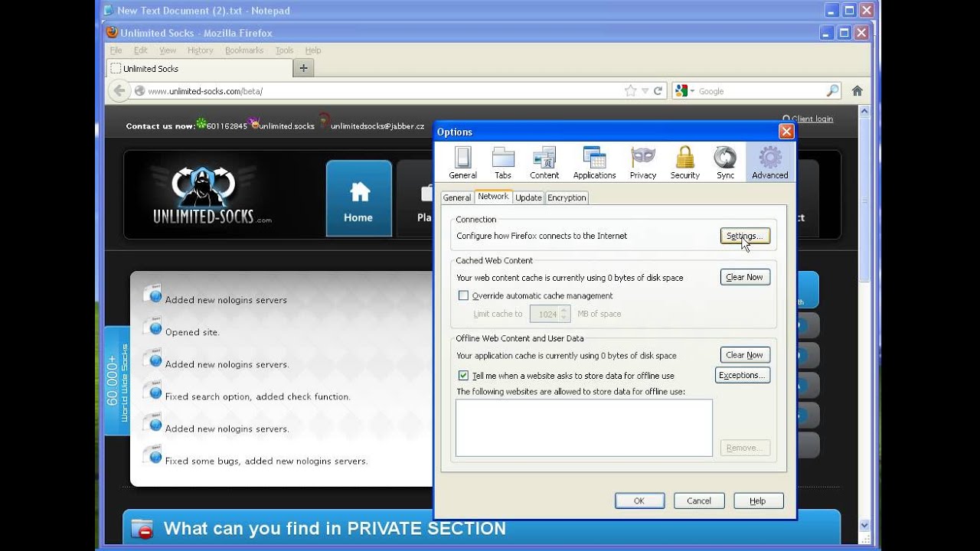Open the Tabs options category
Image resolution: width=980 pixels, height=551 pixels.
pos(503,162)
